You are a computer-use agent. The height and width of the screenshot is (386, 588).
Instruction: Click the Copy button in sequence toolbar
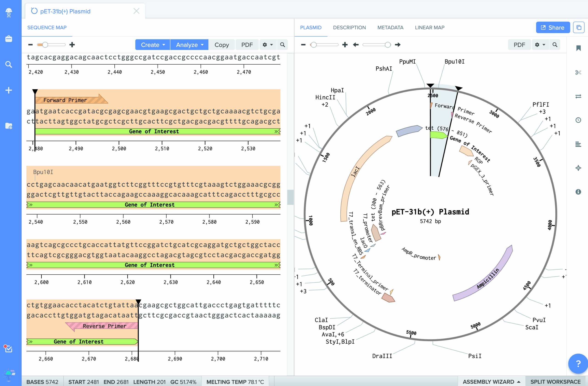tap(221, 45)
